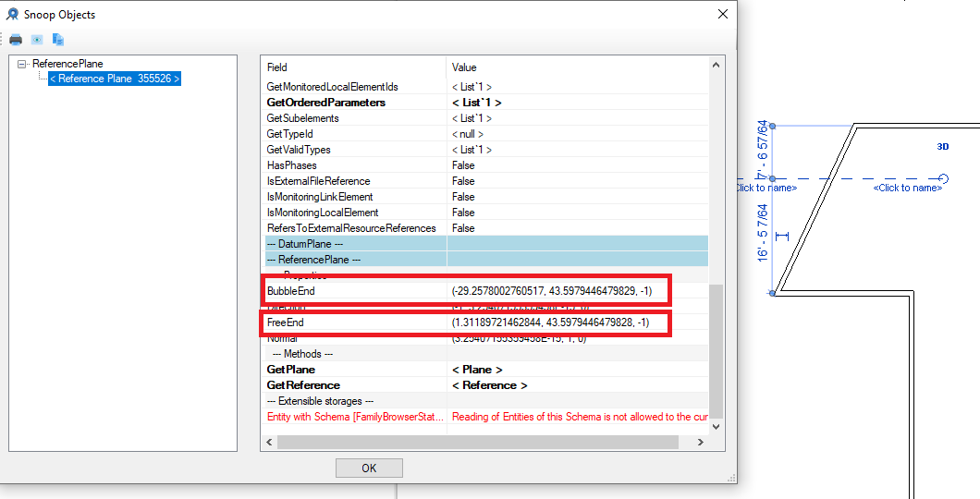The image size is (980, 499).
Task: Click the horizontal scrollbar left arrow
Action: [x=270, y=442]
